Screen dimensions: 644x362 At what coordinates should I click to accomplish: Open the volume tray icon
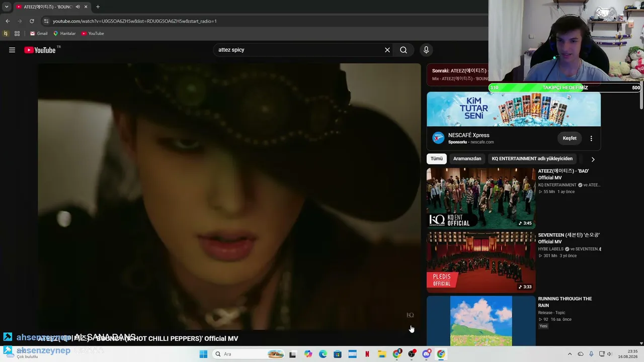click(x=609, y=354)
